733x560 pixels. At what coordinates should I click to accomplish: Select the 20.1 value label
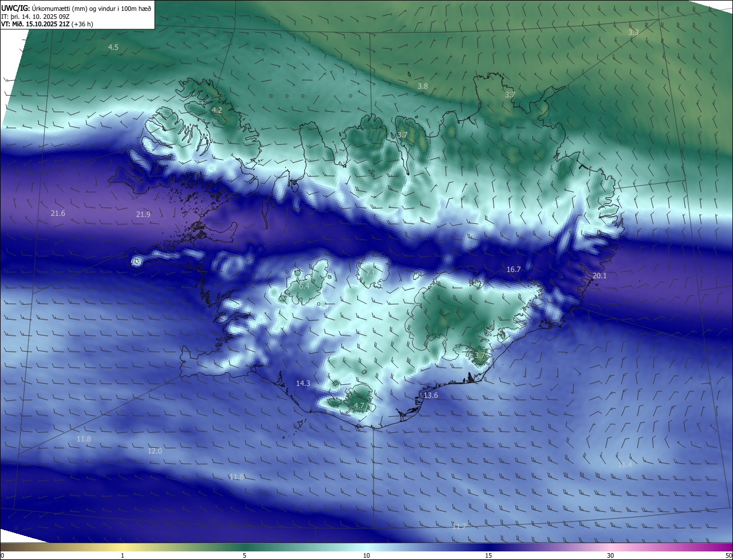tap(600, 276)
